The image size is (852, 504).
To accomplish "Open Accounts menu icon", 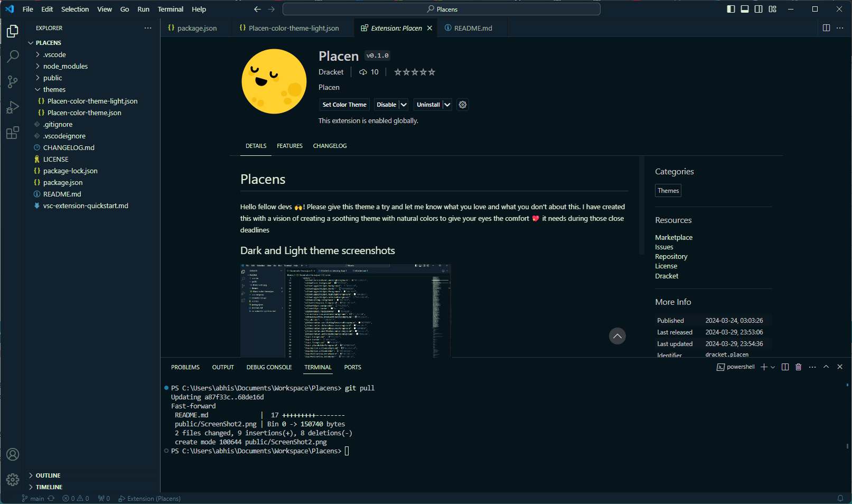I will click(x=13, y=454).
